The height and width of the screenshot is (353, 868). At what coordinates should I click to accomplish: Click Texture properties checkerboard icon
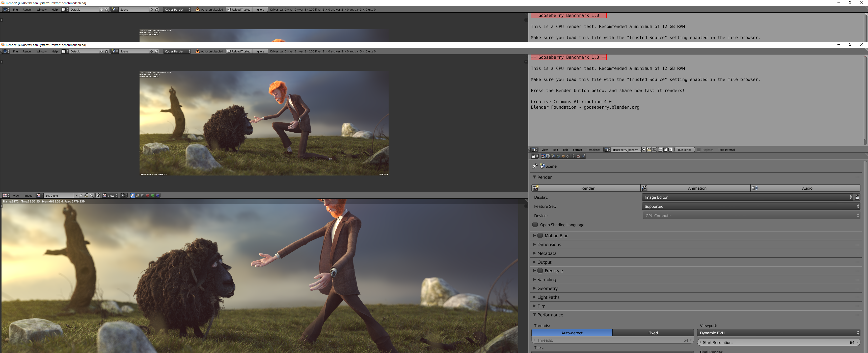(x=579, y=156)
